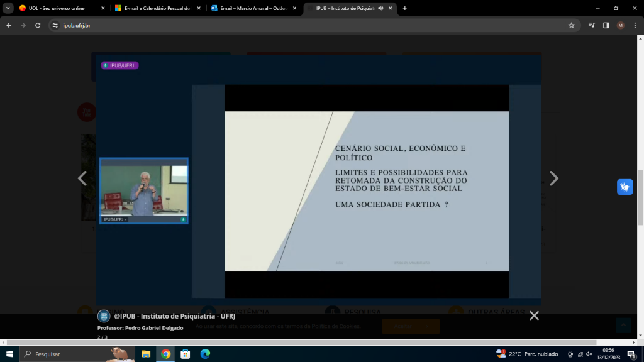Image resolution: width=644 pixels, height=362 pixels.
Task: Mute the IPUB tab audio icon
Action: (380, 8)
